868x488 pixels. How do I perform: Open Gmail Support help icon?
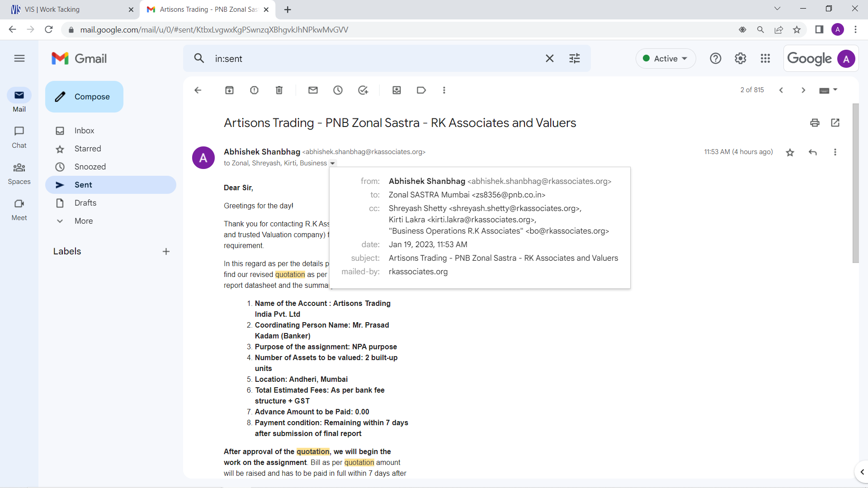(x=716, y=58)
